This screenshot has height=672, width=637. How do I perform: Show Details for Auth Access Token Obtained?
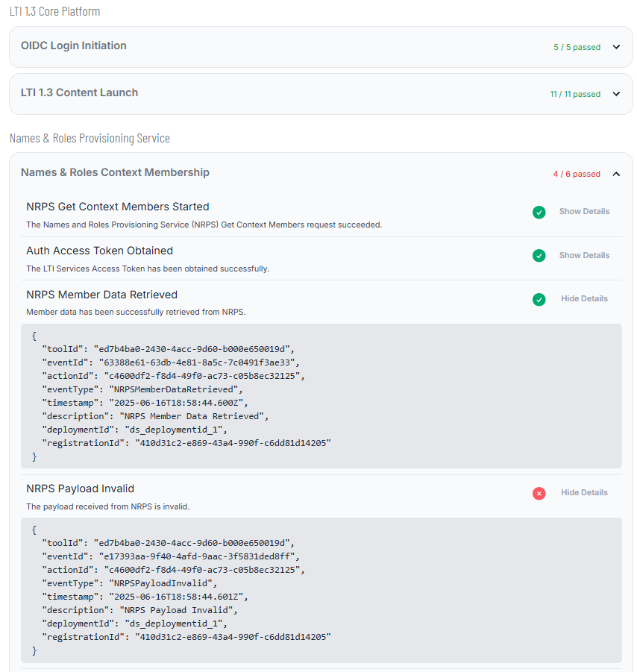(584, 255)
